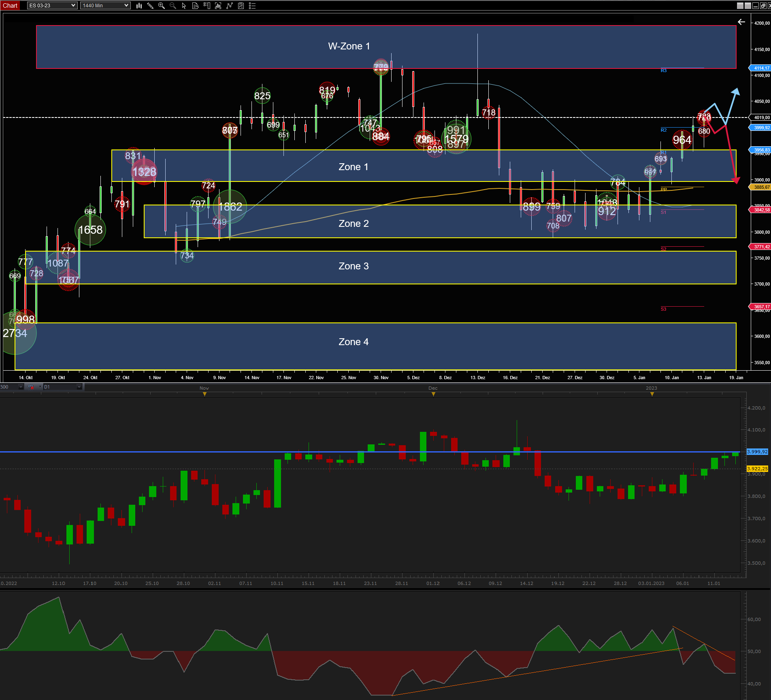Viewport: 771px width, 700px height.
Task: Click the chart link icon with red X
Action: pos(31,387)
